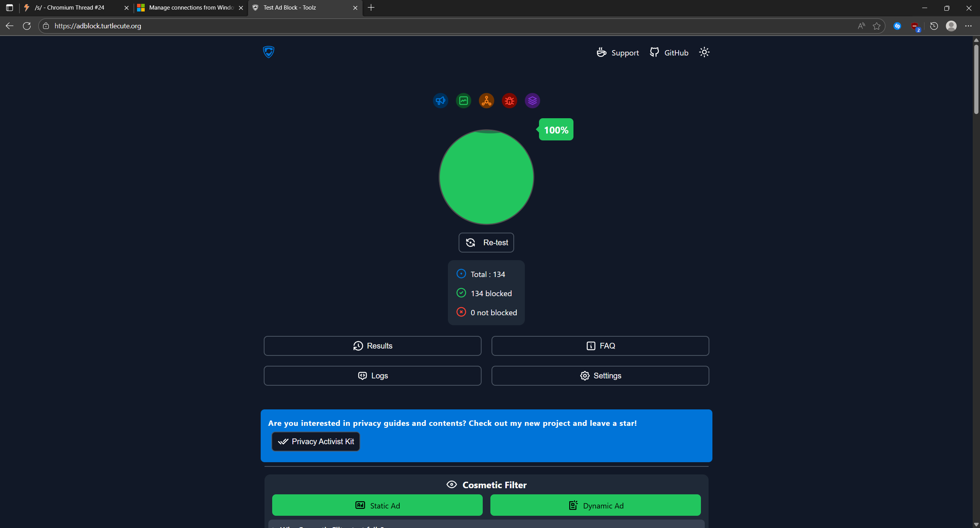The width and height of the screenshot is (980, 528).
Task: Click the purple layers Mix icon
Action: (x=532, y=101)
